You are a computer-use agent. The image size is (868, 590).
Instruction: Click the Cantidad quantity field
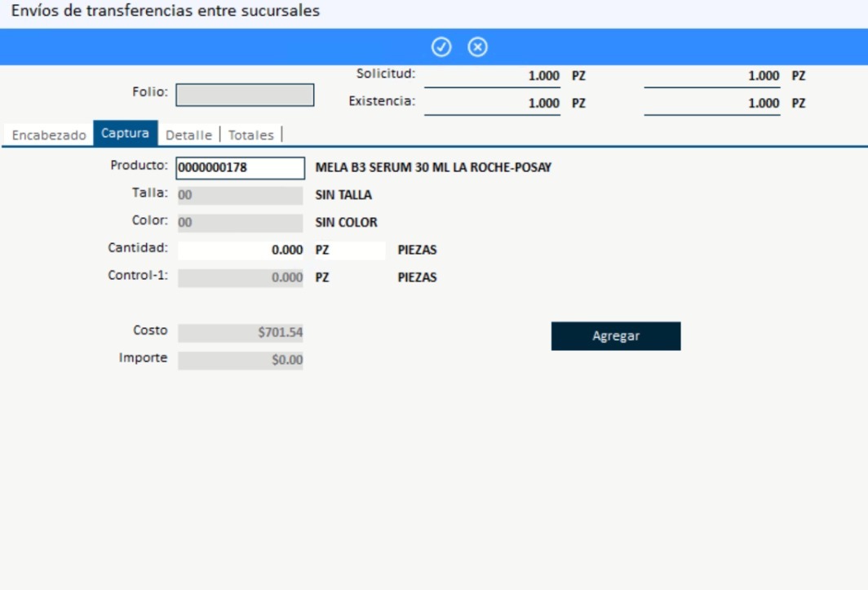tap(241, 251)
